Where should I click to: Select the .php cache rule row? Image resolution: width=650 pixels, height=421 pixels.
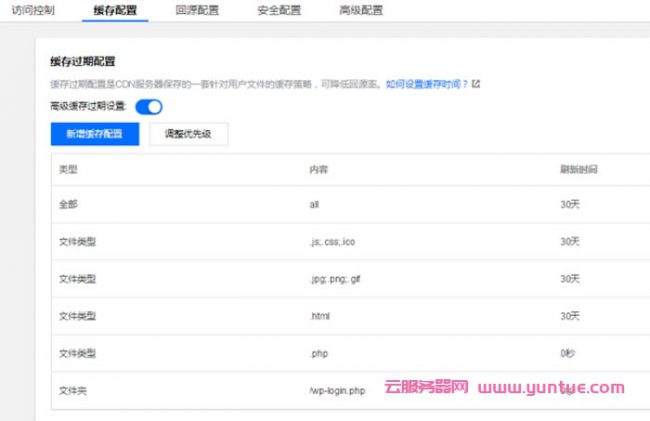pos(340,352)
